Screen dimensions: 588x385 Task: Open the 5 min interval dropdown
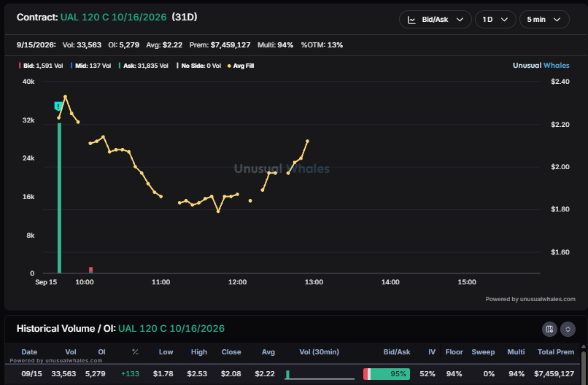[544, 20]
